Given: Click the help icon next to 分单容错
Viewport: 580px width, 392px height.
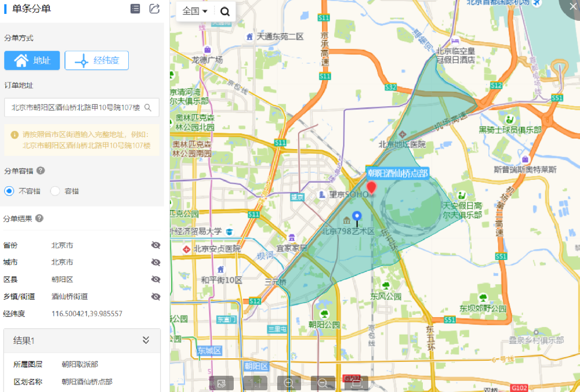Looking at the screenshot, I should [41, 170].
